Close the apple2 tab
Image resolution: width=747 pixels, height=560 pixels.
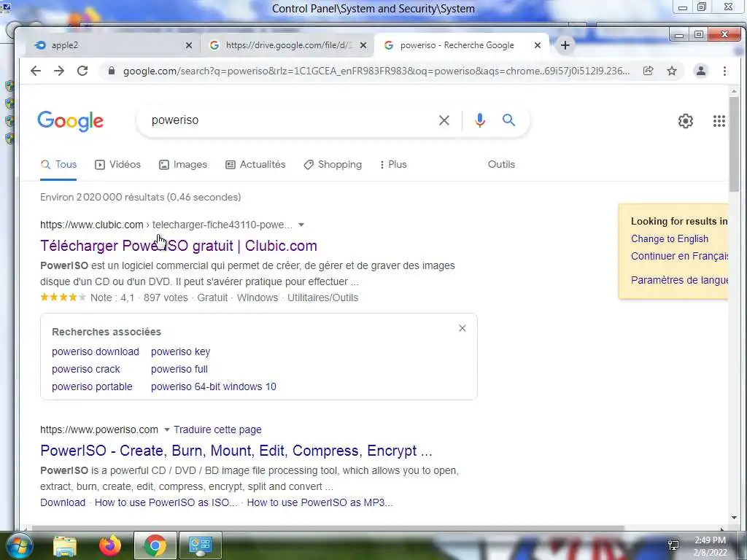189,45
